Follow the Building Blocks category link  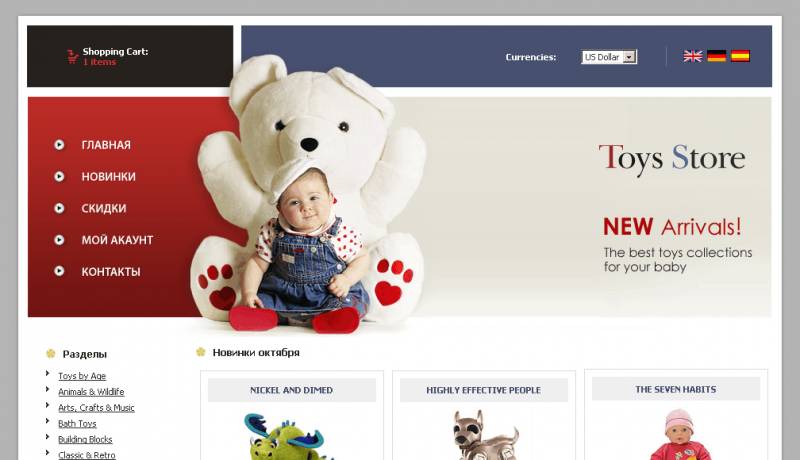85,439
